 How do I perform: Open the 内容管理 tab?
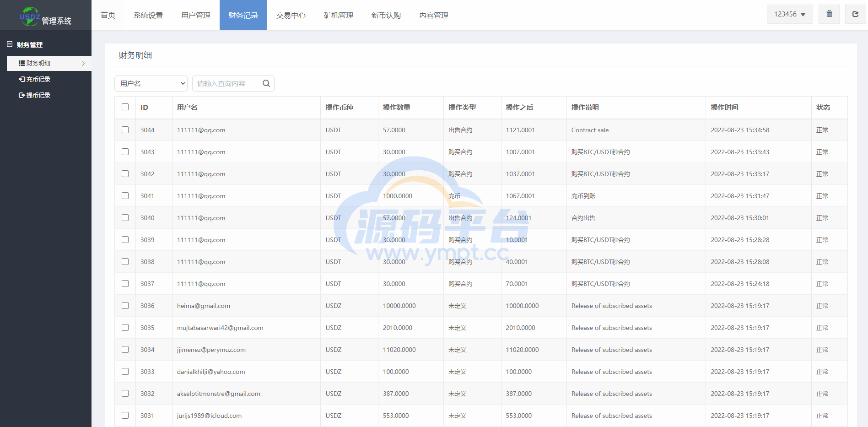pyautogui.click(x=434, y=15)
